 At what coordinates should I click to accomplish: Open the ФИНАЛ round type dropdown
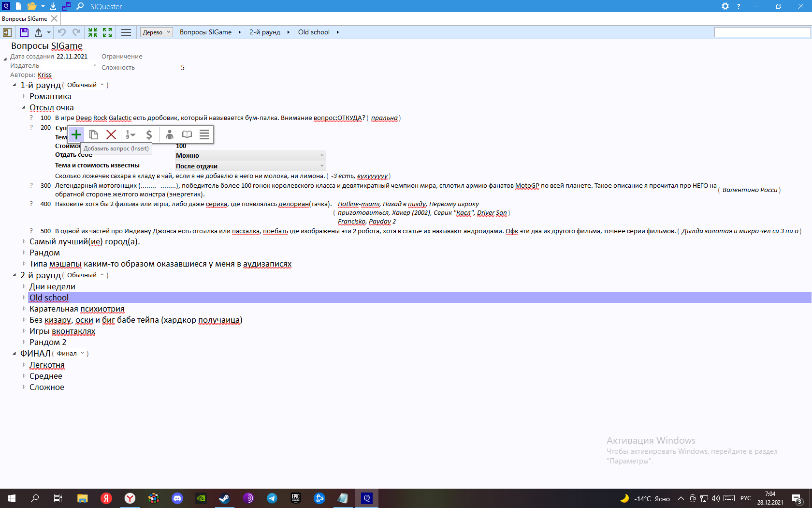coord(70,354)
